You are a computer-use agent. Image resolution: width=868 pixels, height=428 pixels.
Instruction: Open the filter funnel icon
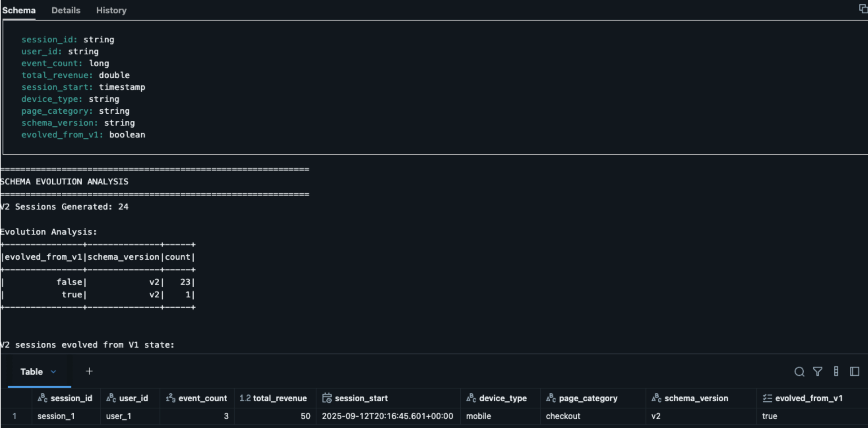tap(818, 372)
